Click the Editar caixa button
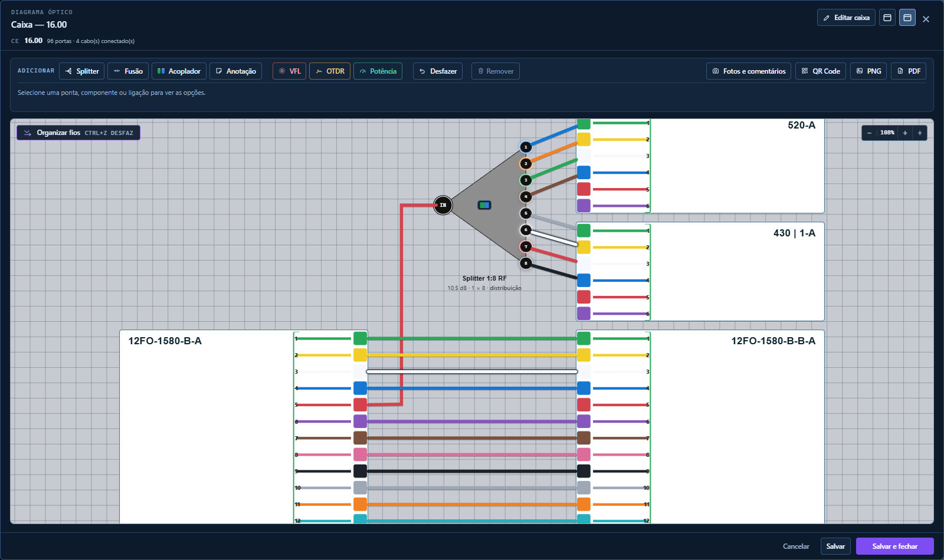Image resolution: width=944 pixels, height=560 pixels. pyautogui.click(x=846, y=18)
